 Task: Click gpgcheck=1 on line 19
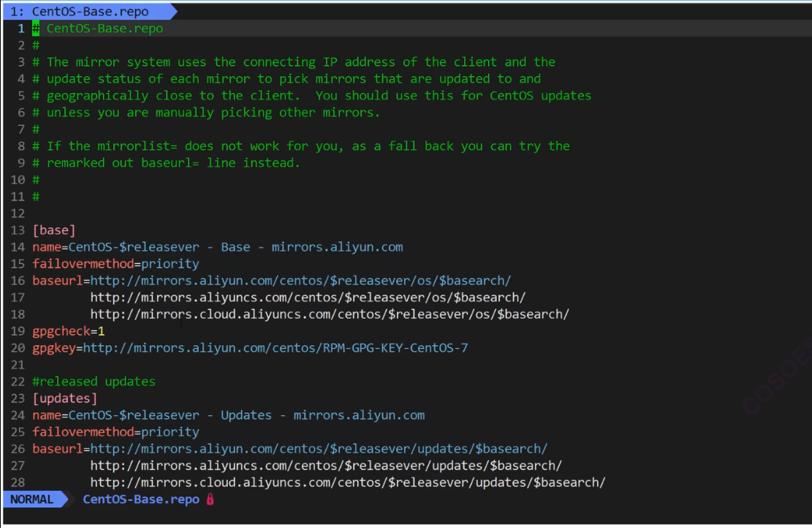[x=69, y=331]
